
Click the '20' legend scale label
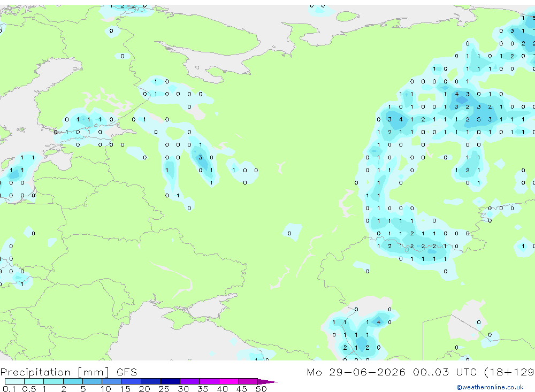point(144,389)
